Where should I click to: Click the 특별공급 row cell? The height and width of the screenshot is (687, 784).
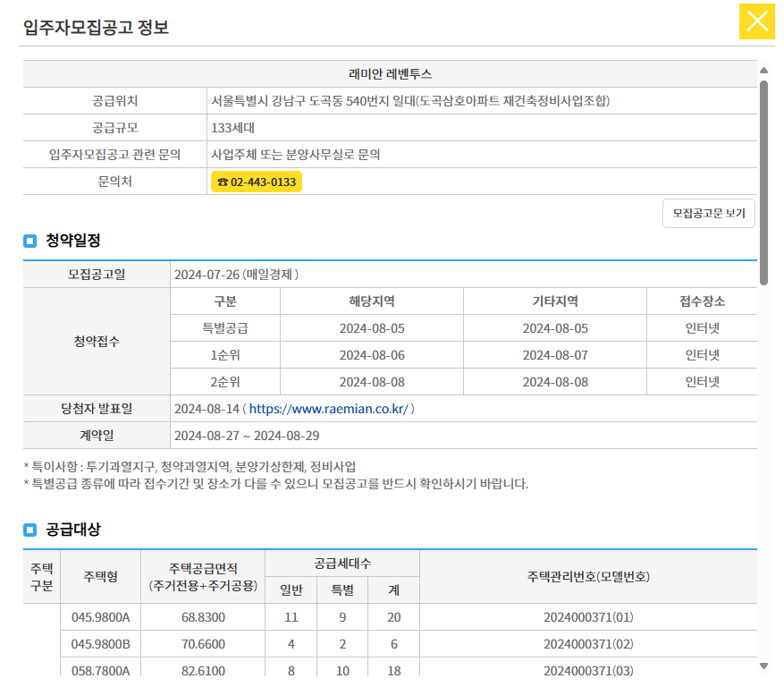[x=225, y=328]
